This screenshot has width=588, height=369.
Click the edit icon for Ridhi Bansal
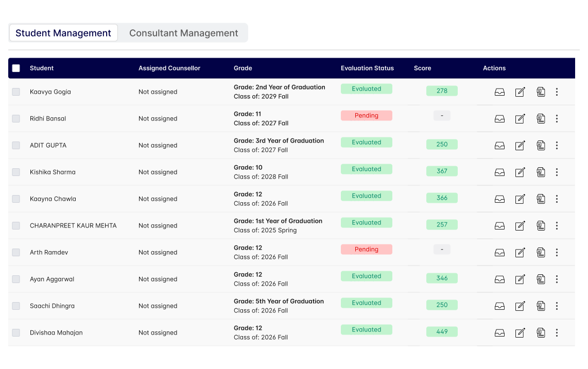[x=520, y=118]
